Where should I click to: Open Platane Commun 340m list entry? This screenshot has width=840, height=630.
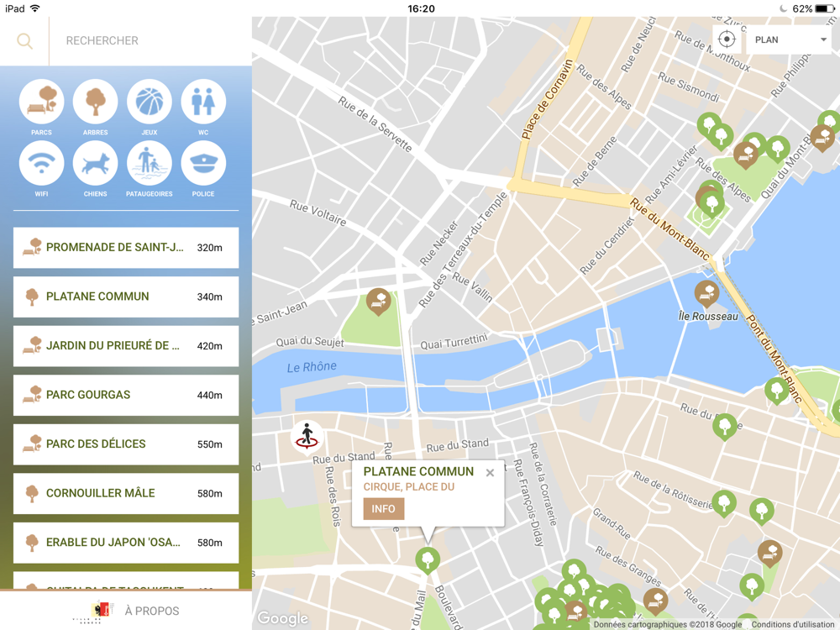pyautogui.click(x=126, y=297)
